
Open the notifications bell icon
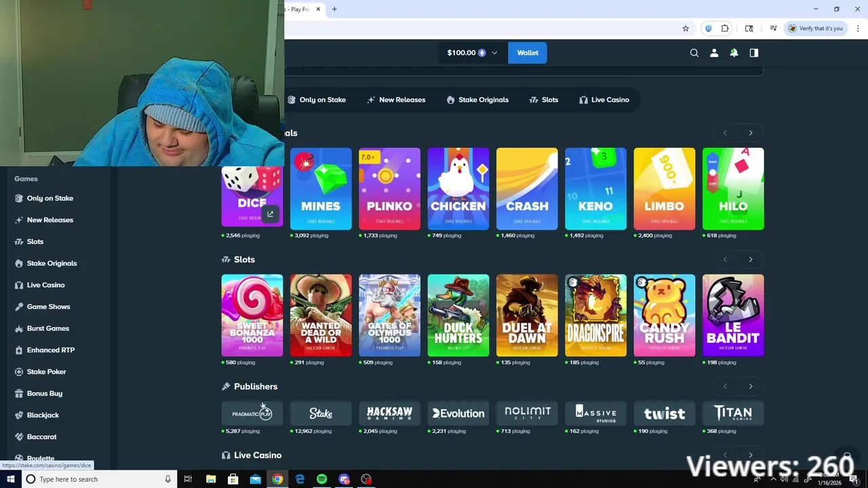click(x=734, y=53)
